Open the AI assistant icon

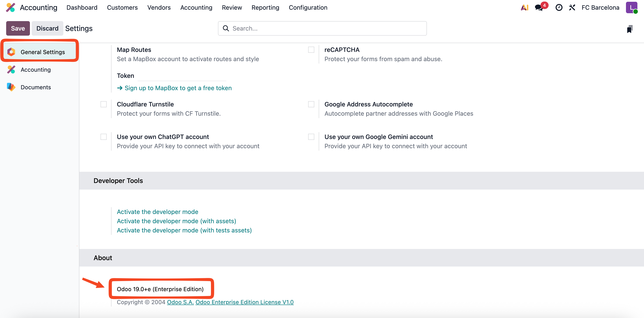(x=525, y=7)
